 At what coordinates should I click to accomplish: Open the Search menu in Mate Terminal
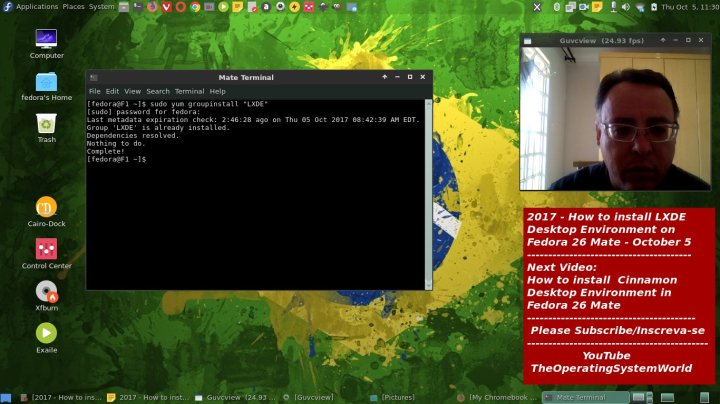(158, 91)
